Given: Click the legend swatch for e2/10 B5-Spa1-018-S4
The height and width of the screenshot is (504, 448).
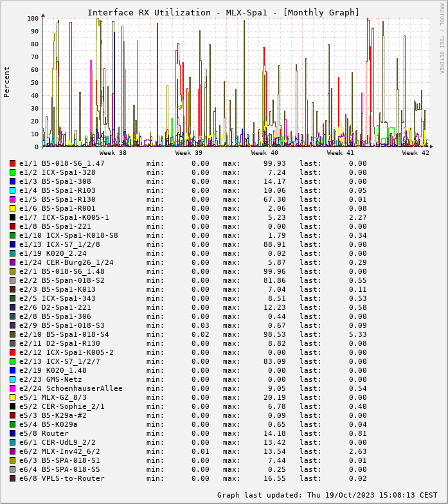Looking at the screenshot, I should [12, 334].
